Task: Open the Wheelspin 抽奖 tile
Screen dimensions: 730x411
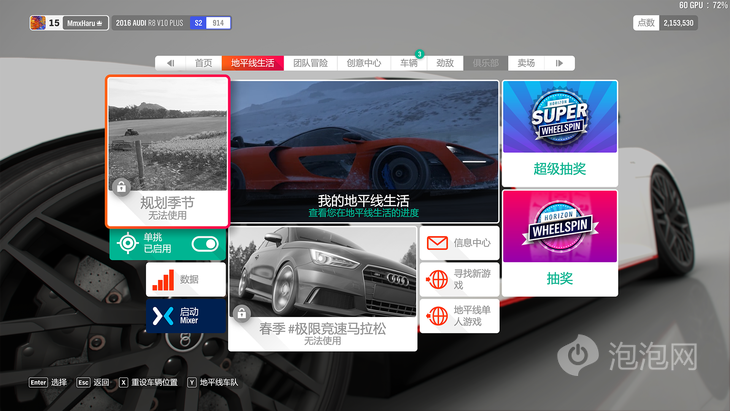Action: click(x=560, y=243)
